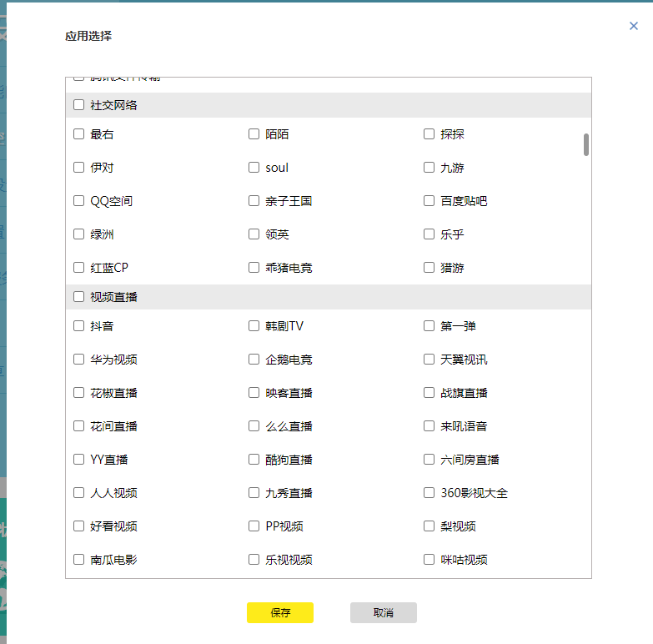Select the 探探 checkbox
653x644 pixels.
429,133
